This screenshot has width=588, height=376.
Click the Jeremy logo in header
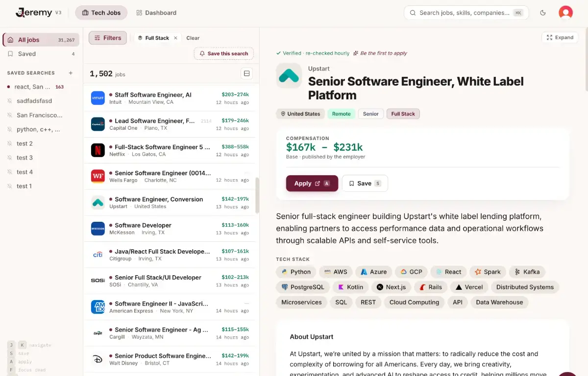(34, 13)
